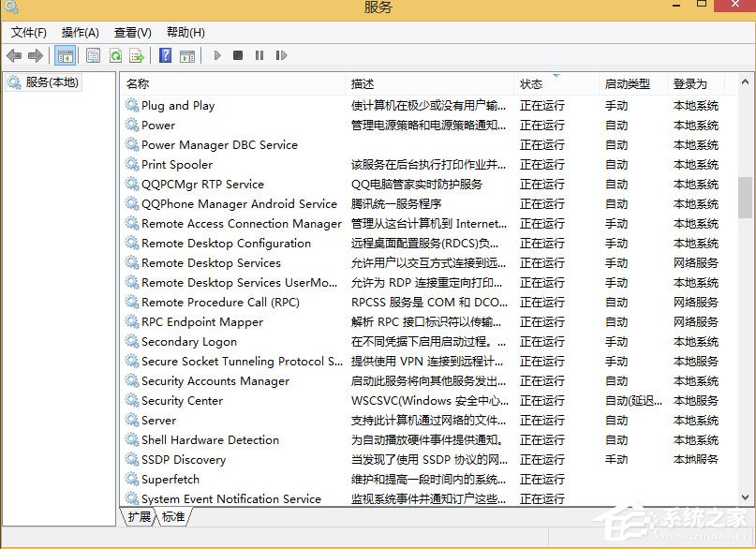This screenshot has width=756, height=549.
Task: Click the forward navigation arrow
Action: (35, 55)
